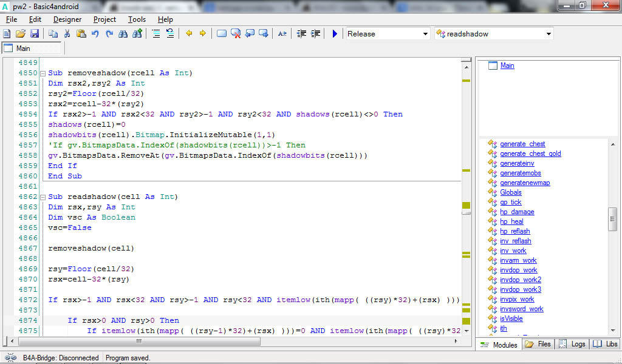
Task: Open Find with the binoculars icon
Action: (x=123, y=34)
